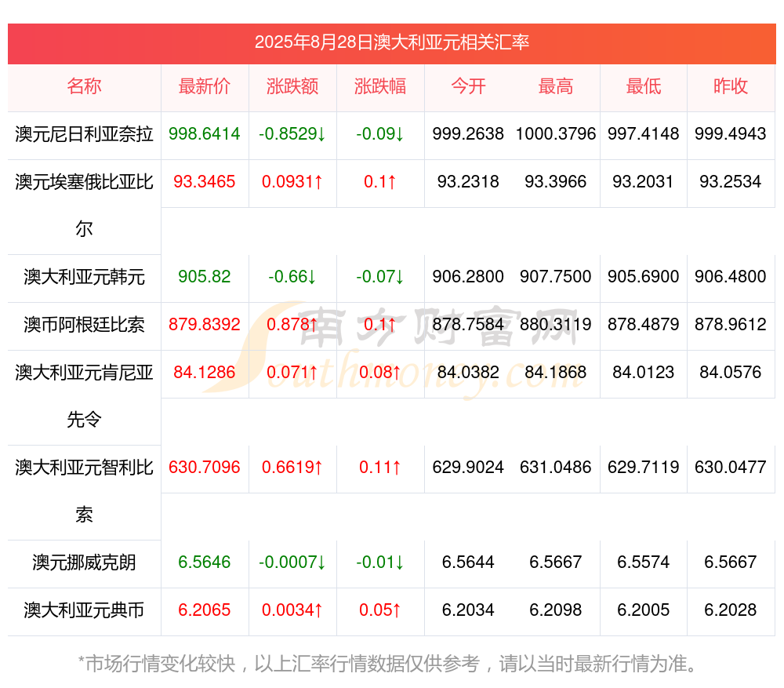Click latest price 6.5646

(x=205, y=562)
